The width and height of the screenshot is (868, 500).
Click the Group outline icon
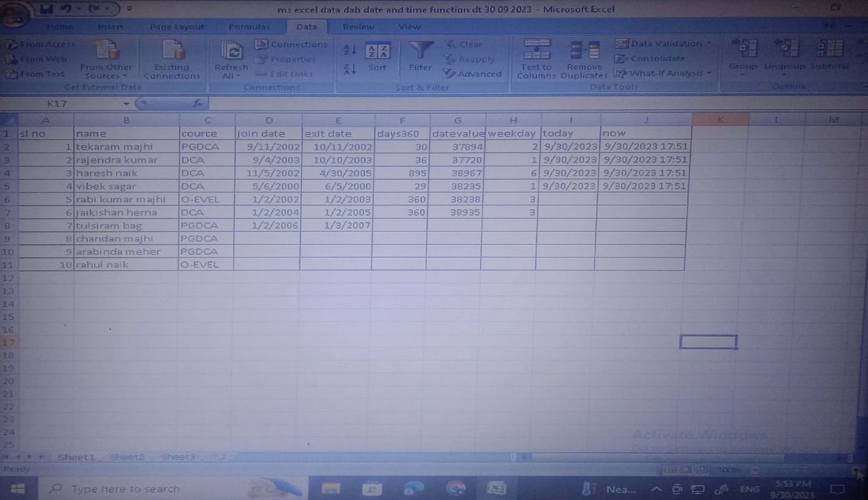745,50
